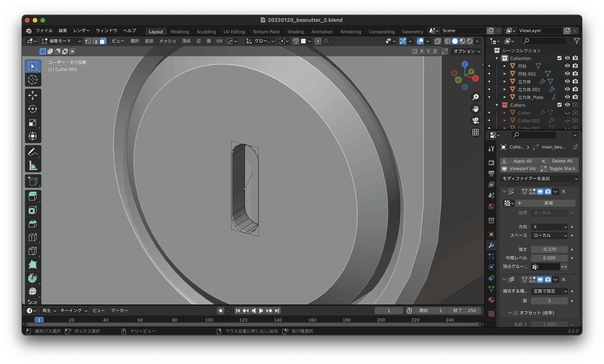Choose the Annotate pencil tool
Viewport: 604px width, 364px height.
[33, 152]
